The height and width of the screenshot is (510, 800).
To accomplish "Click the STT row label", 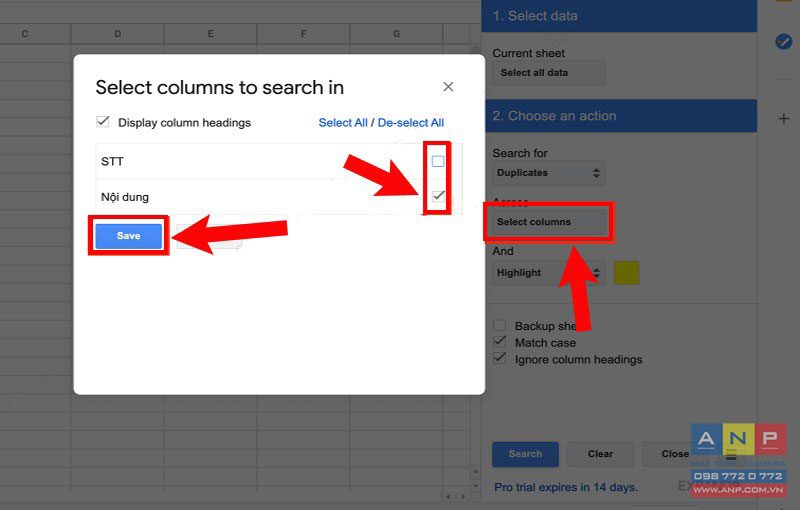I will (x=112, y=162).
